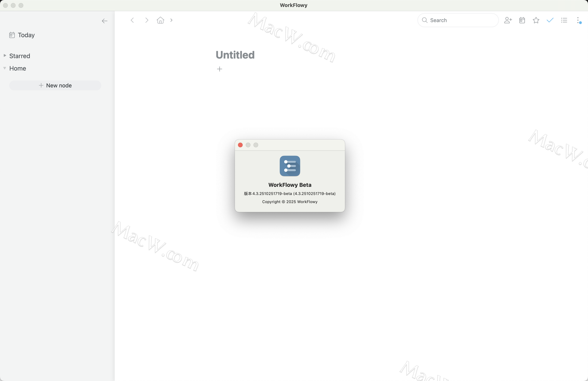Expand the Starred section triangle
This screenshot has width=588, height=381.
5,55
